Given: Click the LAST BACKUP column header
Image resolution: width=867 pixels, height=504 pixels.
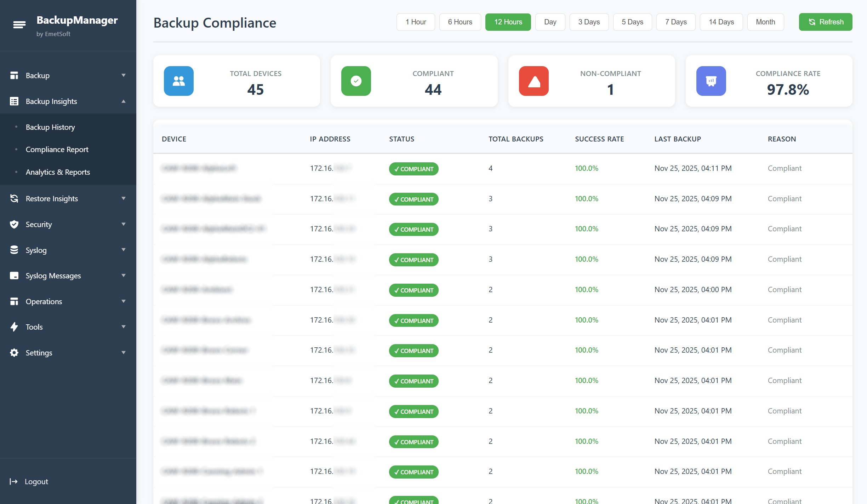Looking at the screenshot, I should point(678,139).
